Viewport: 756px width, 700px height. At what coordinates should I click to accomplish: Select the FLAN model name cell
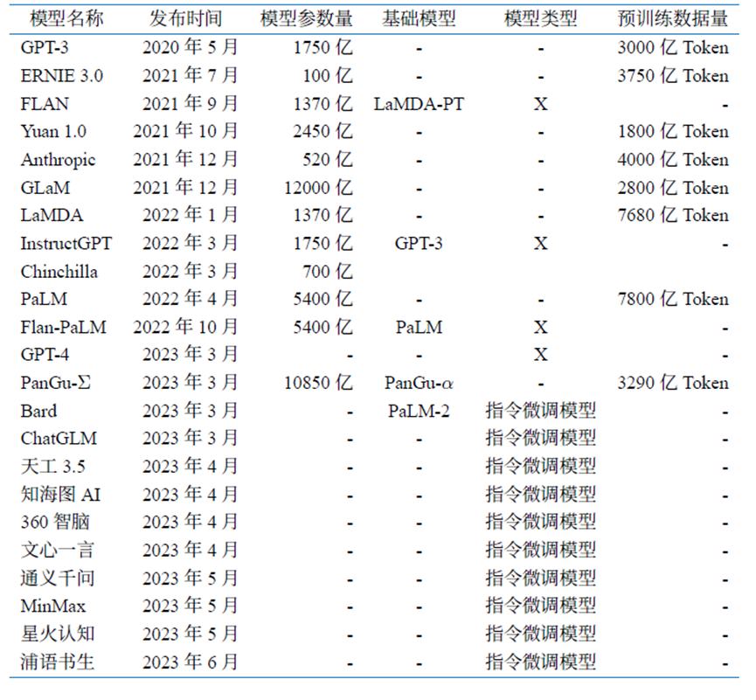coord(45,104)
